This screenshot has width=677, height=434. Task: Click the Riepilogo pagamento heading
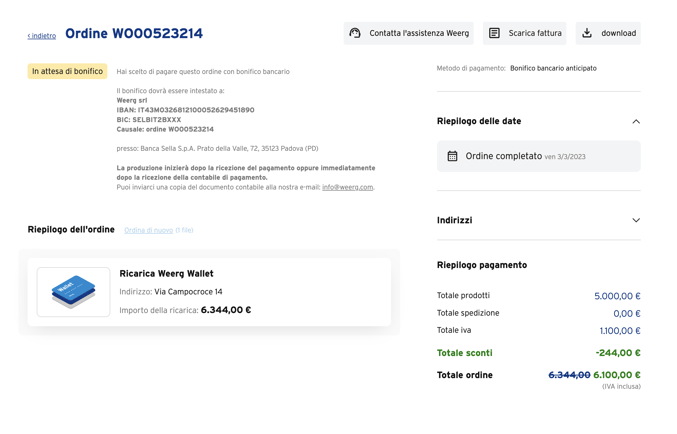(482, 265)
